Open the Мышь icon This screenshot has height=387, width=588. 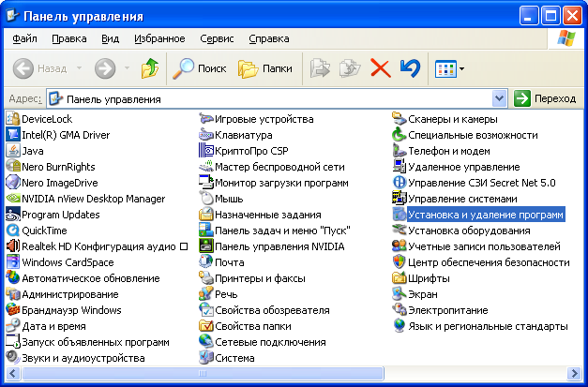(206, 198)
